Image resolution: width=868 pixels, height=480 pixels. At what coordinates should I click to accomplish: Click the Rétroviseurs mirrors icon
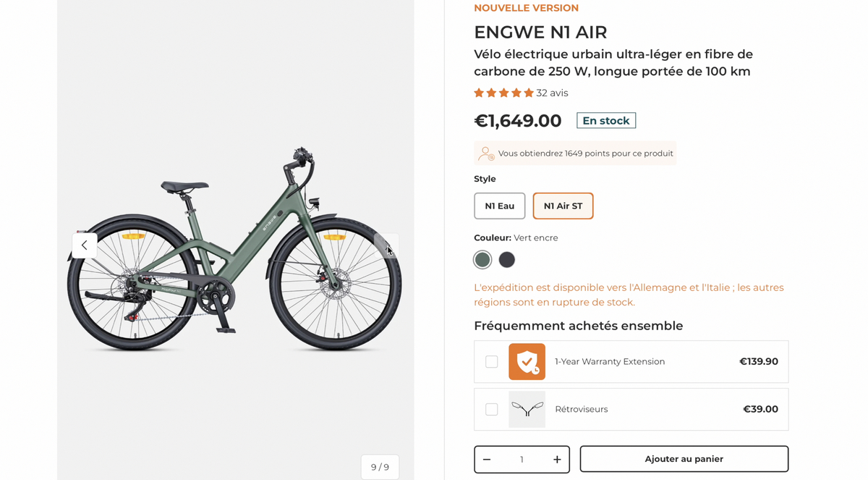click(x=527, y=409)
